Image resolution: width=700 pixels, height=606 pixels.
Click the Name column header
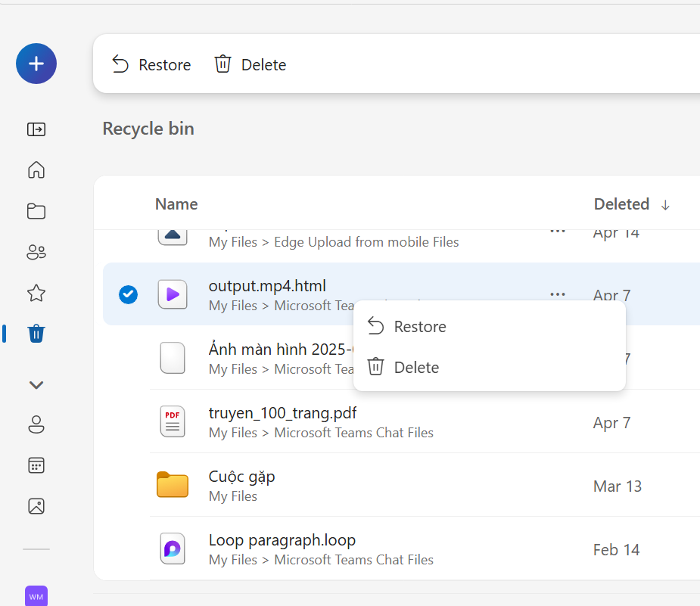[176, 204]
